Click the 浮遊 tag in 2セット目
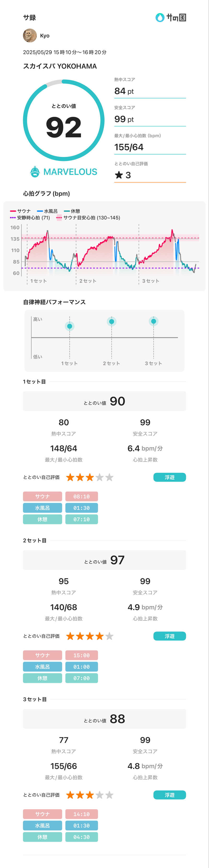Viewport: 209px width, 868px height. pos(170,636)
